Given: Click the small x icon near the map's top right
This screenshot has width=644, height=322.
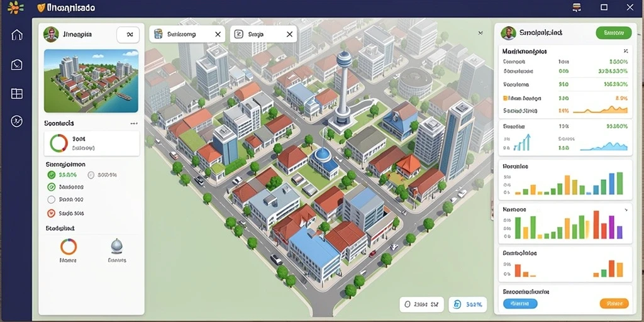Looking at the screenshot, I should (480, 33).
